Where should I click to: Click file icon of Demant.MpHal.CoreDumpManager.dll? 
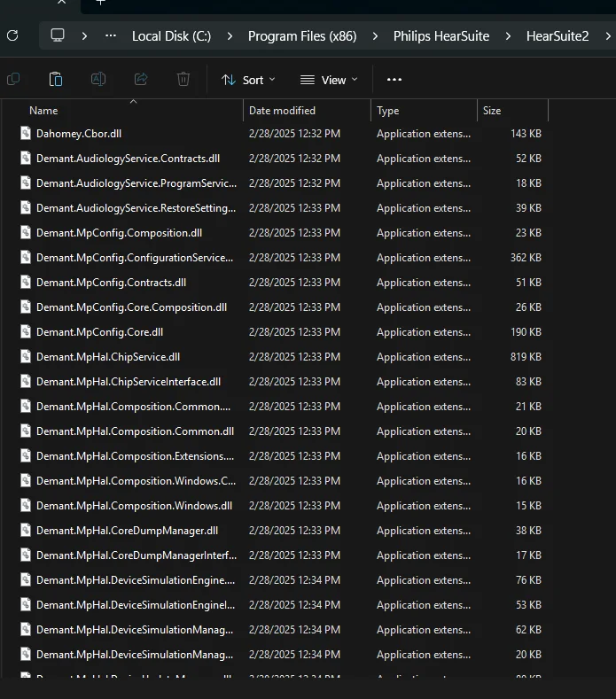(26, 530)
